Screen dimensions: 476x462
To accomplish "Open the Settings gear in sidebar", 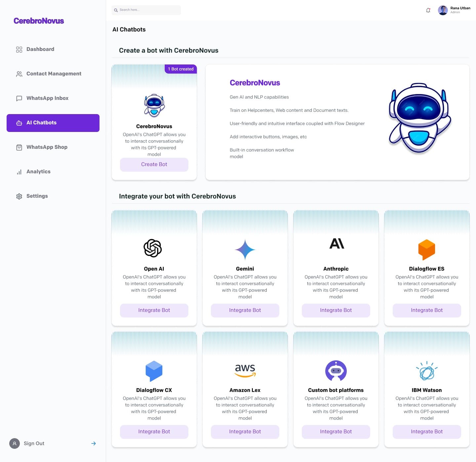I will 19,196.
